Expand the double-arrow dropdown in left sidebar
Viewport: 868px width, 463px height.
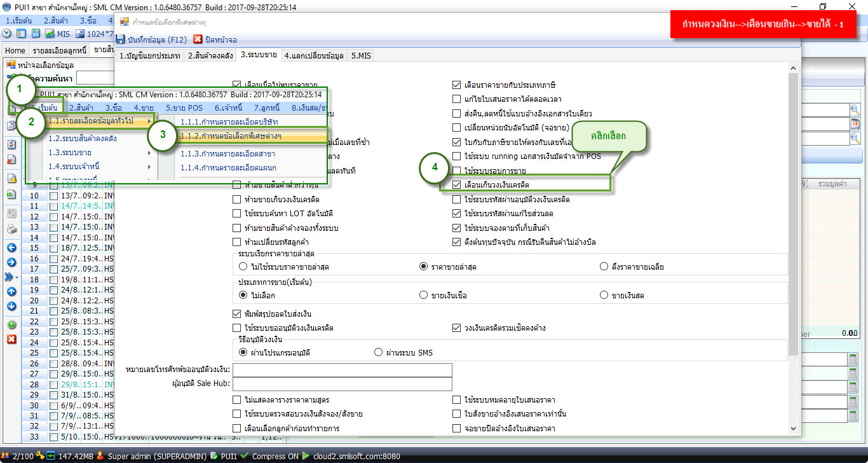point(10,277)
